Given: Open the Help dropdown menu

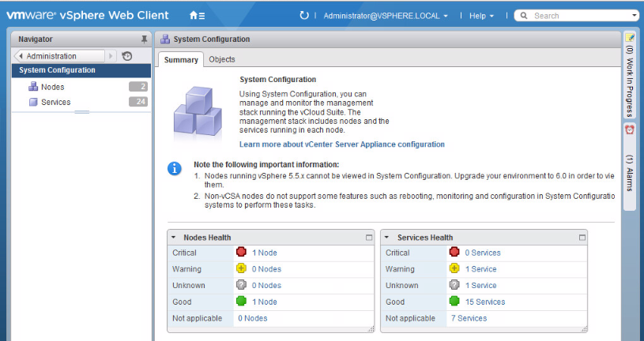Looking at the screenshot, I should 481,16.
